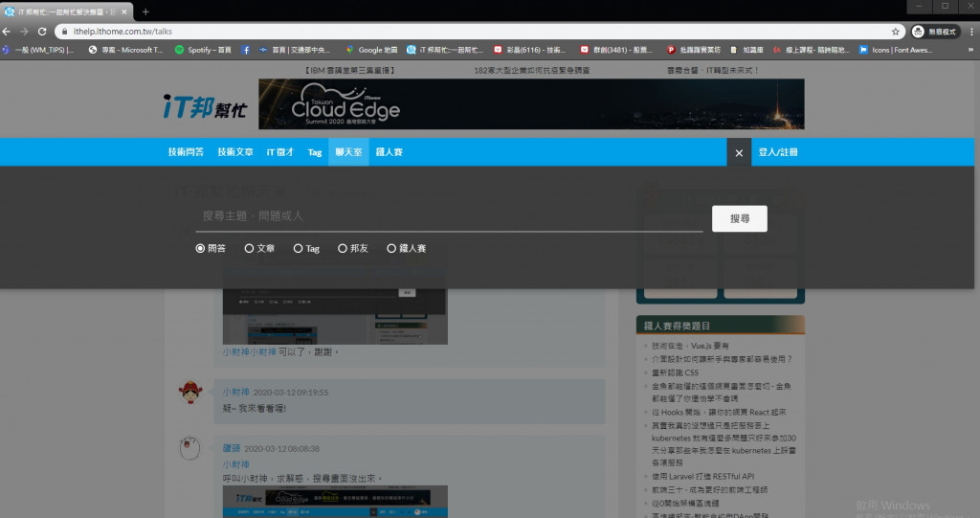Viewport: 980px width, 518px height.
Task: Click 鑵頭's avatar image
Action: 190,448
